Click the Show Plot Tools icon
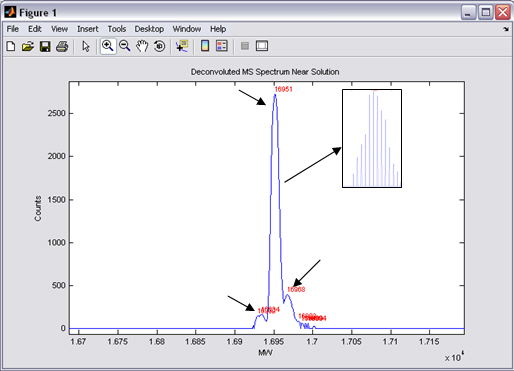Screen dimensions: 514x371 tap(262, 46)
